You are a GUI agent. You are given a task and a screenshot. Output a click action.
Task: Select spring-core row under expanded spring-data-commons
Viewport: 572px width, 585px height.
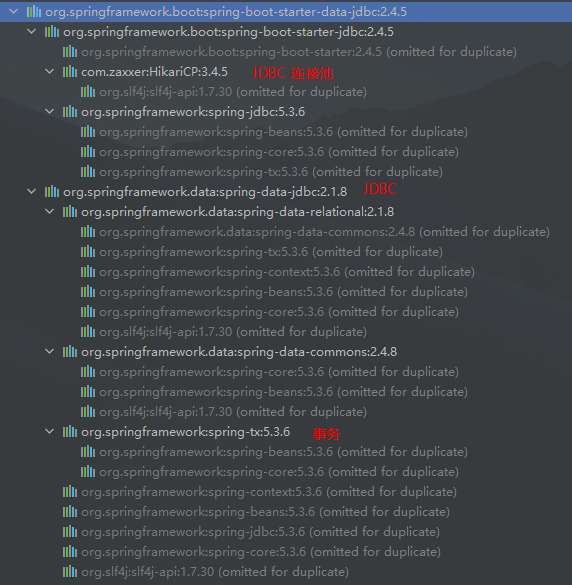(279, 372)
